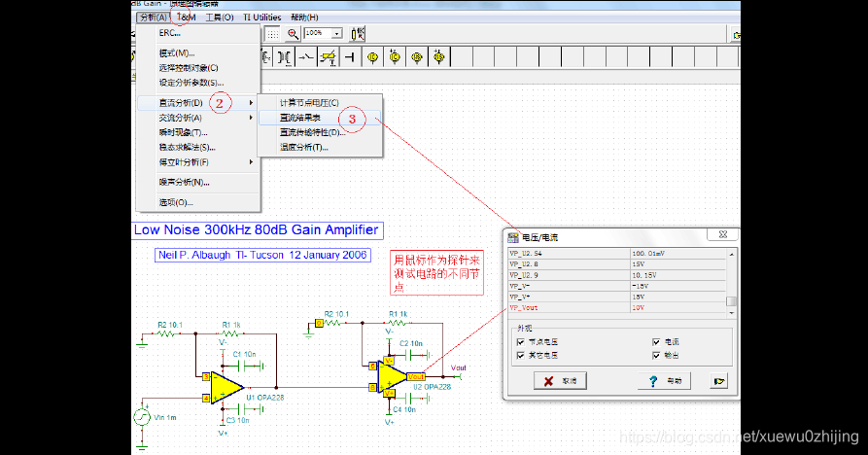Toggle the 节点电压 checkbox
This screenshot has width=868, height=455.
520,342
